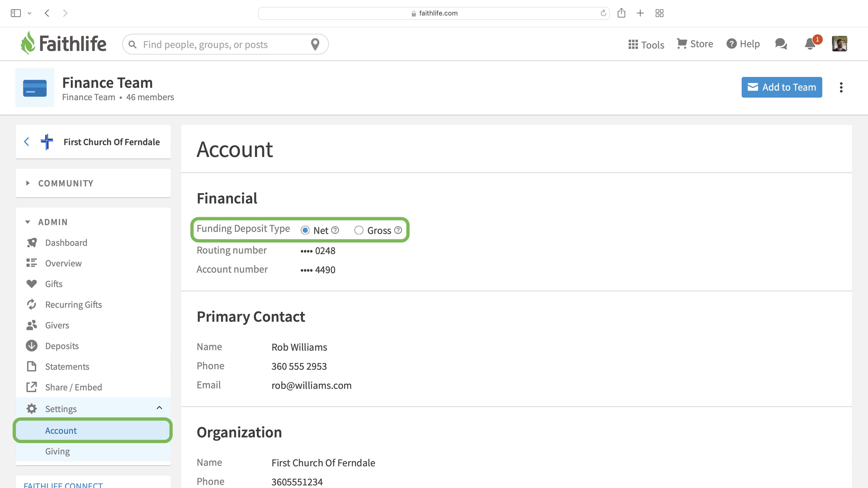Click the help icon next to Net

tap(335, 230)
